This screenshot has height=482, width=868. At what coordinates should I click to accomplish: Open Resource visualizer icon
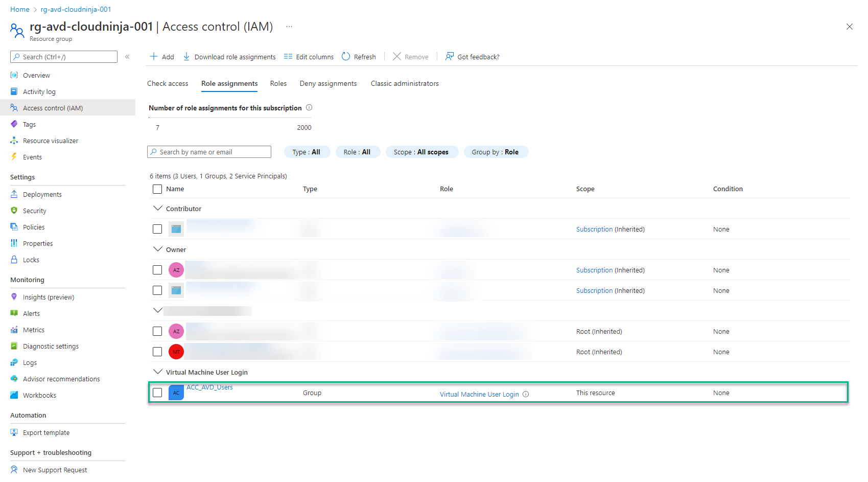(x=14, y=141)
